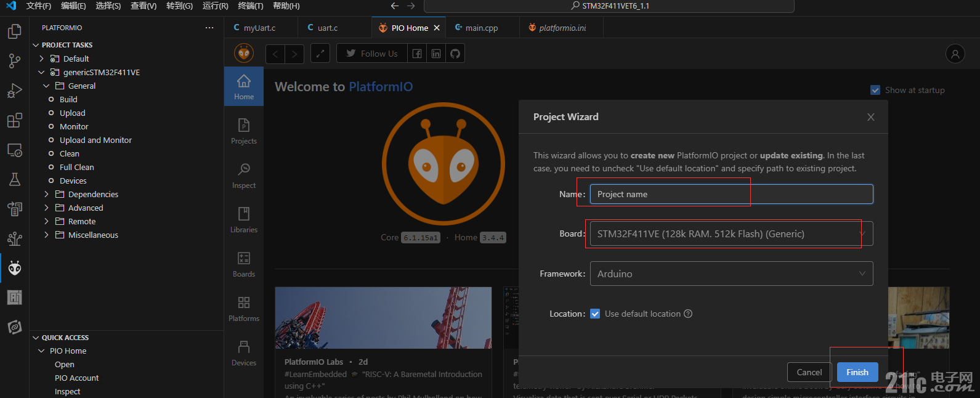This screenshot has width=980, height=398.
Task: Open the Explorer view in activity bar
Action: point(15,31)
